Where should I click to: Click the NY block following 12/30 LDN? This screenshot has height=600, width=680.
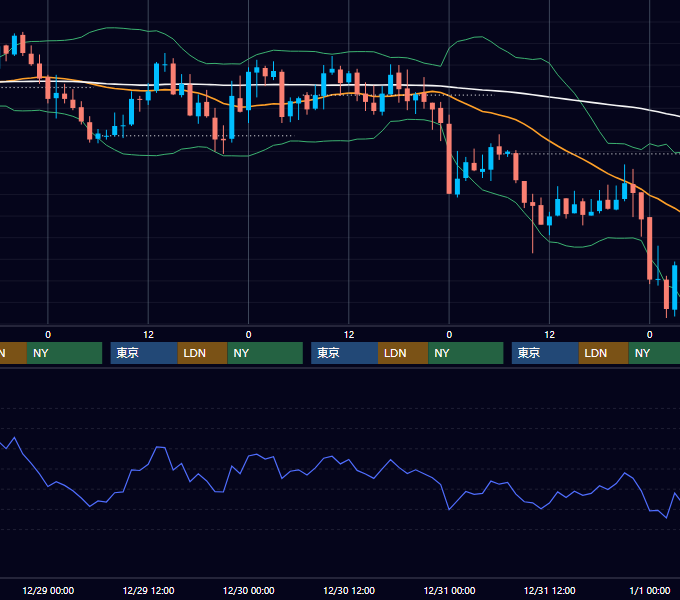(x=466, y=353)
